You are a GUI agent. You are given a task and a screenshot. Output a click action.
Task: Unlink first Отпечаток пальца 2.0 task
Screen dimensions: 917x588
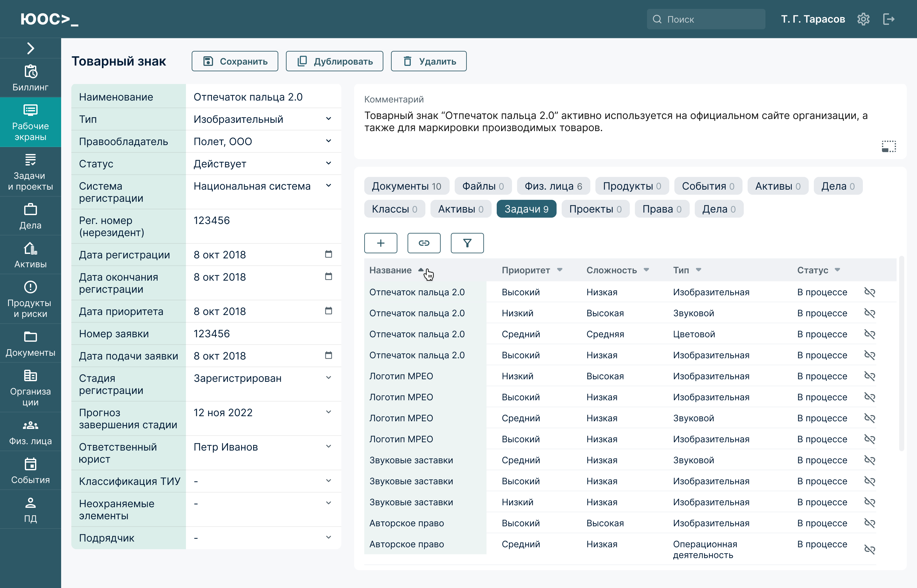(x=870, y=292)
